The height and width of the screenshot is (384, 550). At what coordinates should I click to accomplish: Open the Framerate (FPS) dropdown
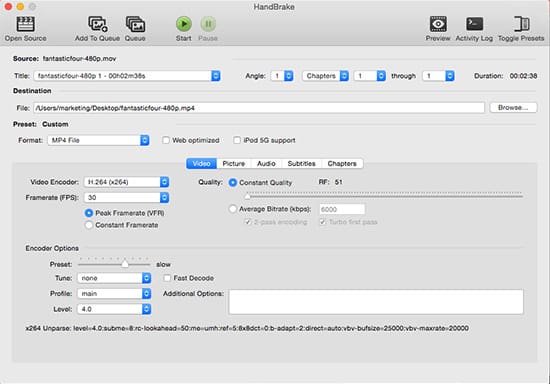click(x=126, y=197)
